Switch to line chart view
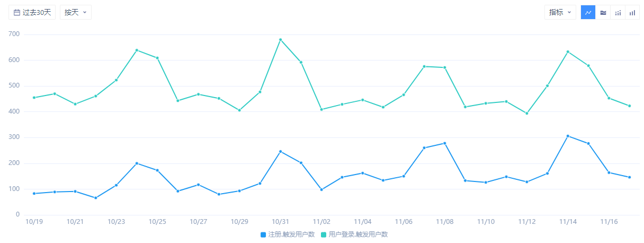644x243 pixels. tap(588, 12)
